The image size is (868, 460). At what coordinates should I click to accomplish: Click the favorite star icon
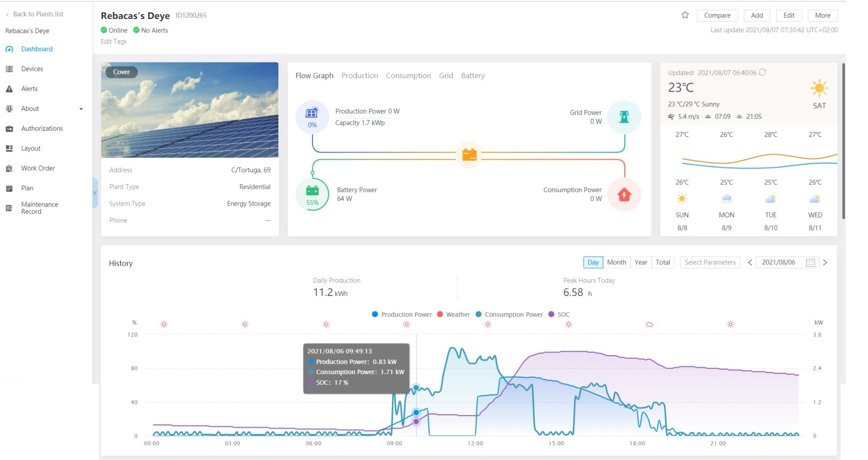685,15
